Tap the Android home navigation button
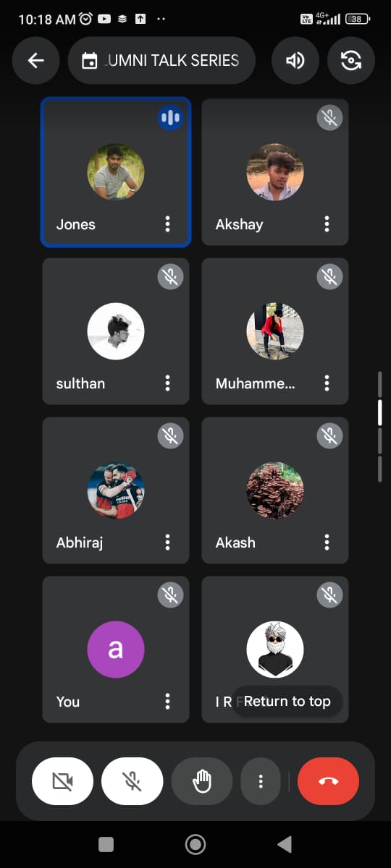Viewport: 391px width, 868px height. [195, 844]
